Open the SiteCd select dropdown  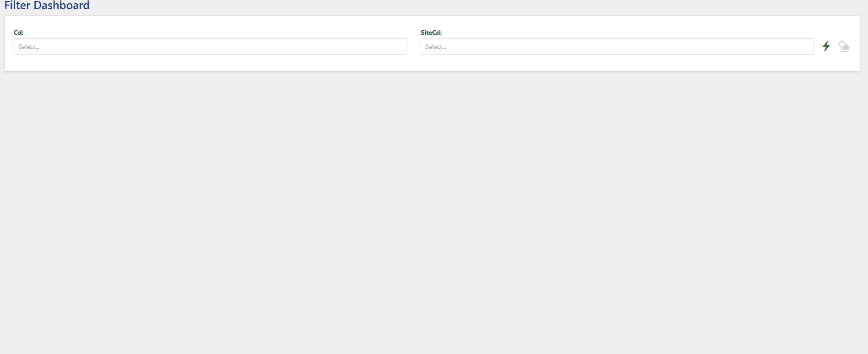click(x=617, y=47)
